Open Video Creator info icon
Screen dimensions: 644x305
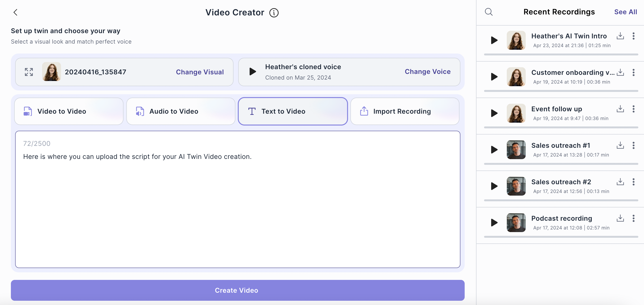coord(274,13)
